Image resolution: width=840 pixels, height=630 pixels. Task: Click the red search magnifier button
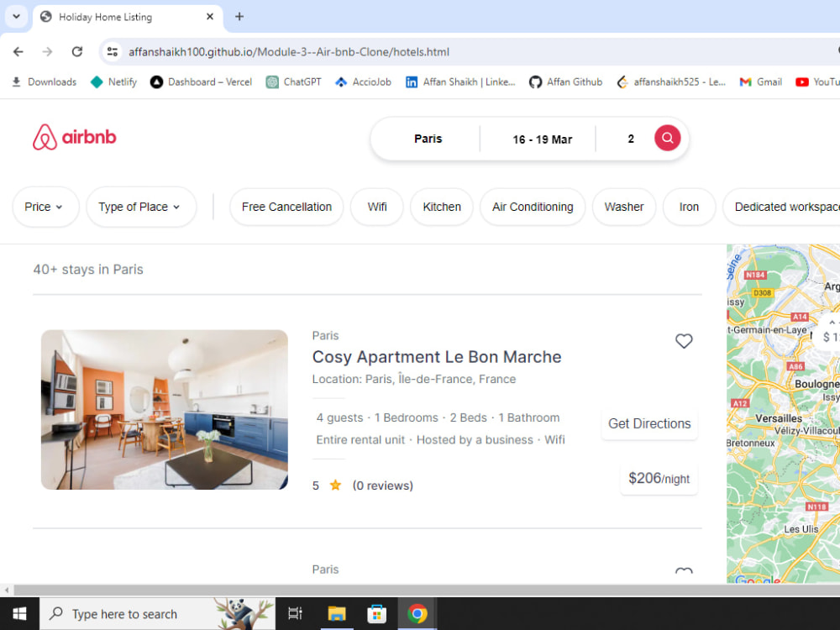[x=667, y=139]
